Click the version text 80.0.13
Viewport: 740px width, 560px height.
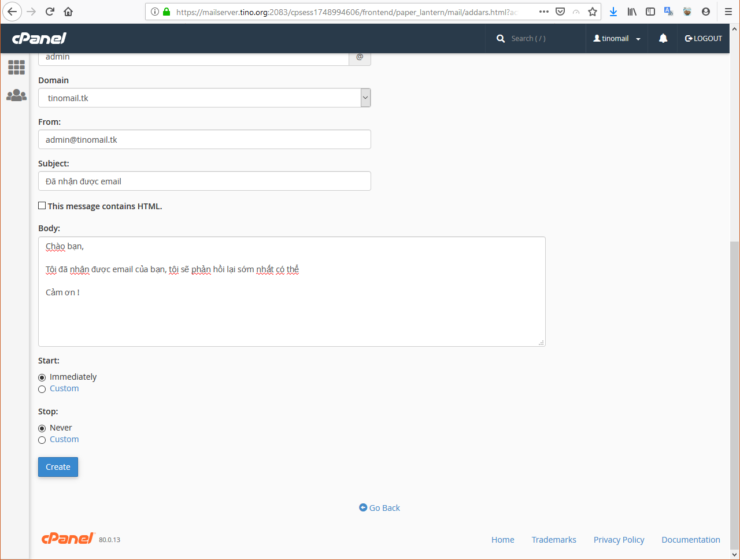[109, 540]
